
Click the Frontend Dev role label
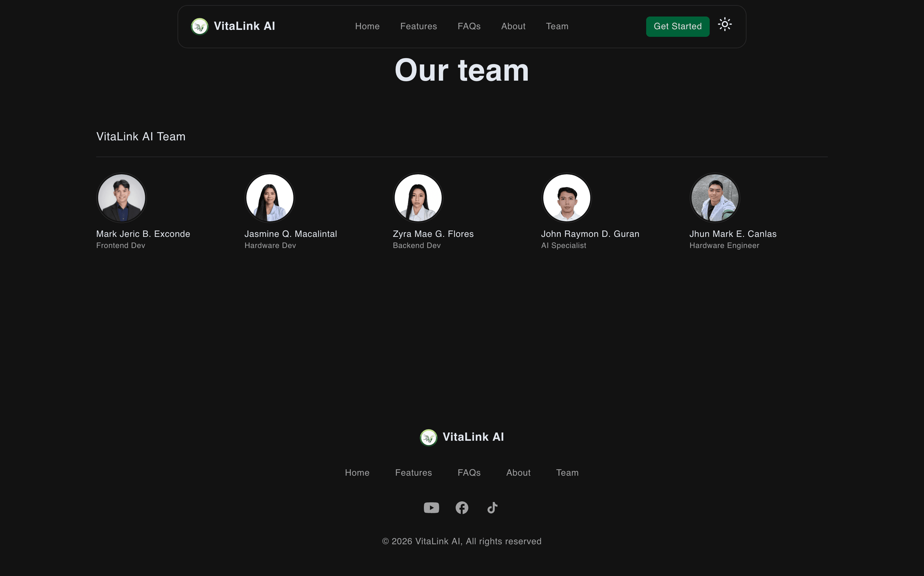point(121,246)
